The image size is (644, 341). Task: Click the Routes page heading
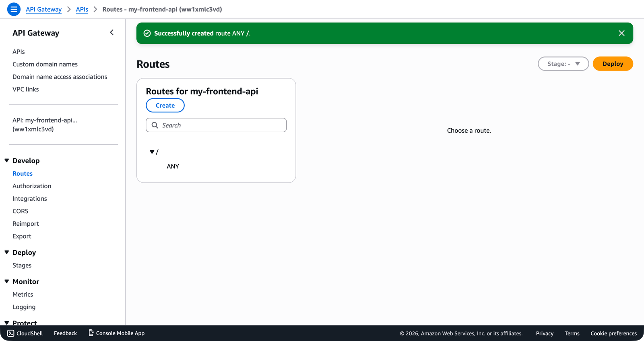(153, 64)
